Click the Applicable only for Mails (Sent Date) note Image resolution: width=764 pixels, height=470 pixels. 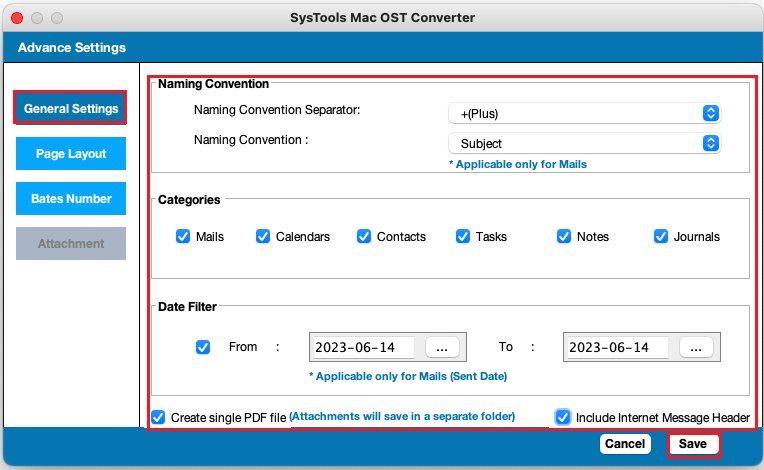coord(408,376)
